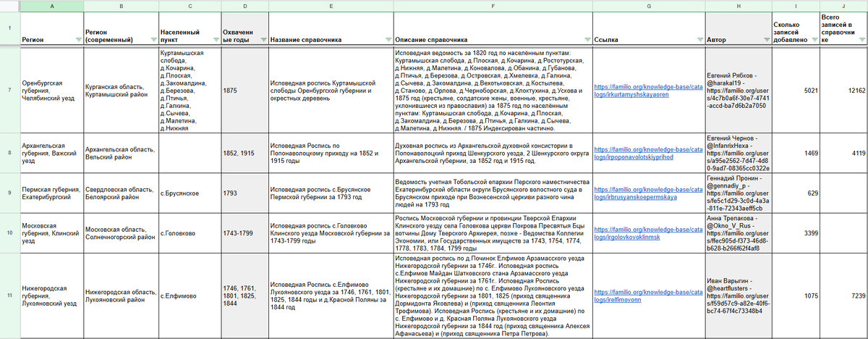This screenshot has height=339, width=868.
Task: Select column A header
Action: (51, 5)
